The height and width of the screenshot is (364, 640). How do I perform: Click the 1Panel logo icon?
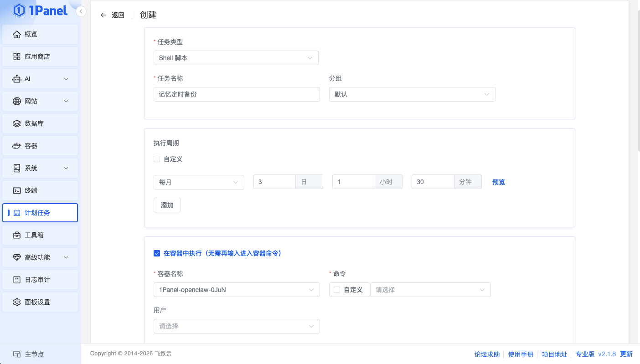19,10
